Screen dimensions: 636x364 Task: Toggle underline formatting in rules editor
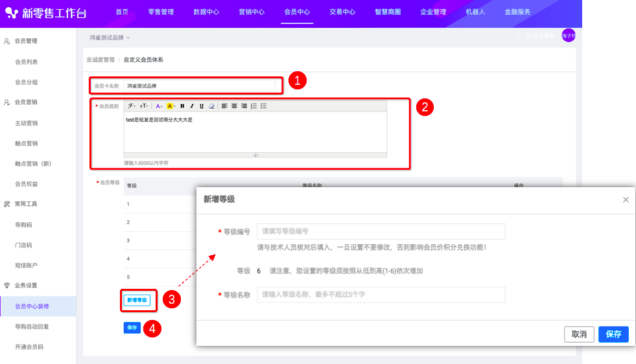tap(202, 106)
